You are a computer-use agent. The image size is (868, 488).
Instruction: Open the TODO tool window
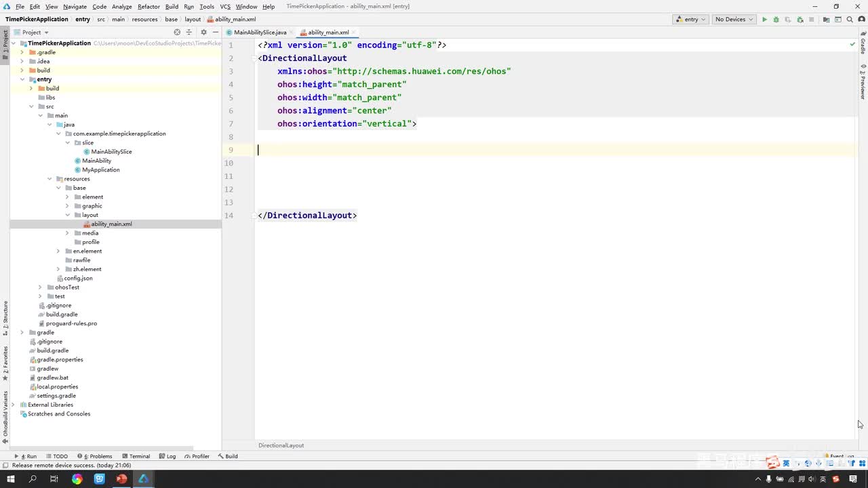click(57, 456)
